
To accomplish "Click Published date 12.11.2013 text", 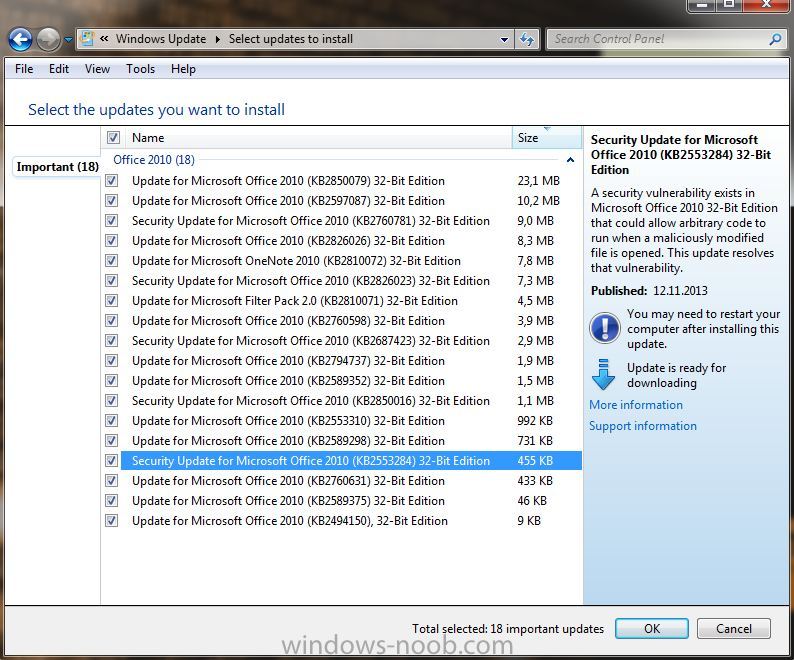I will (x=680, y=291).
